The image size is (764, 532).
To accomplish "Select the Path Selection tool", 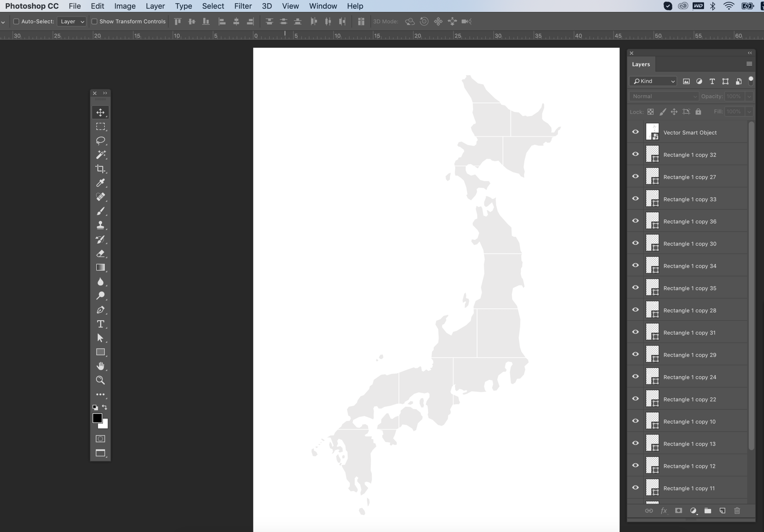I will [100, 338].
